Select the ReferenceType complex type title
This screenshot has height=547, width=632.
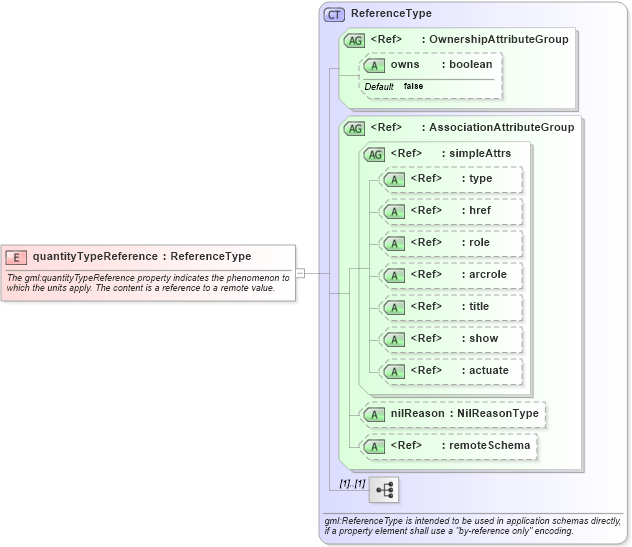[x=391, y=13]
